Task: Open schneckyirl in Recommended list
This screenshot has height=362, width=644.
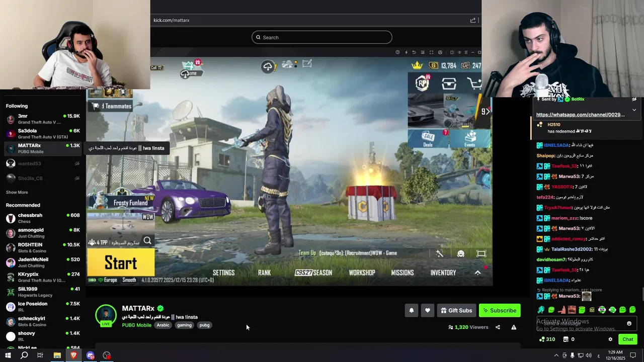Action: [43, 321]
